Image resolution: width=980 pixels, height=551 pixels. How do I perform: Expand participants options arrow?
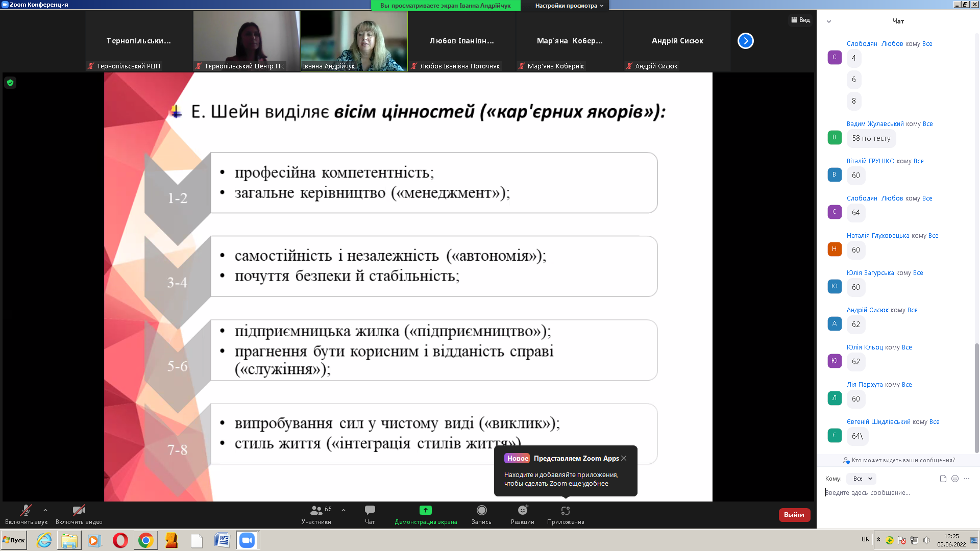pos(344,510)
